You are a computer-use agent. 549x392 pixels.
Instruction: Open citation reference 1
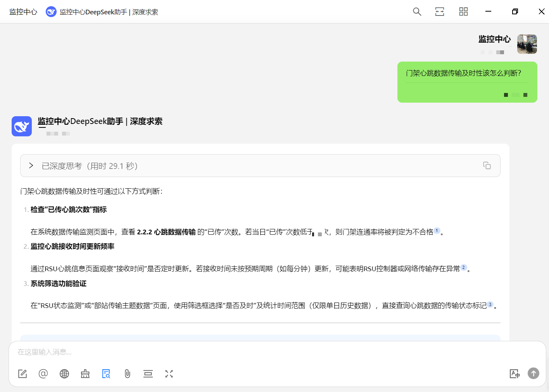point(437,231)
